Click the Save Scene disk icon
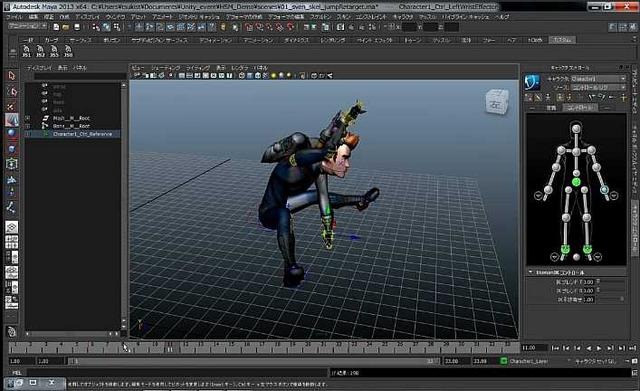The image size is (640, 391). [x=76, y=27]
